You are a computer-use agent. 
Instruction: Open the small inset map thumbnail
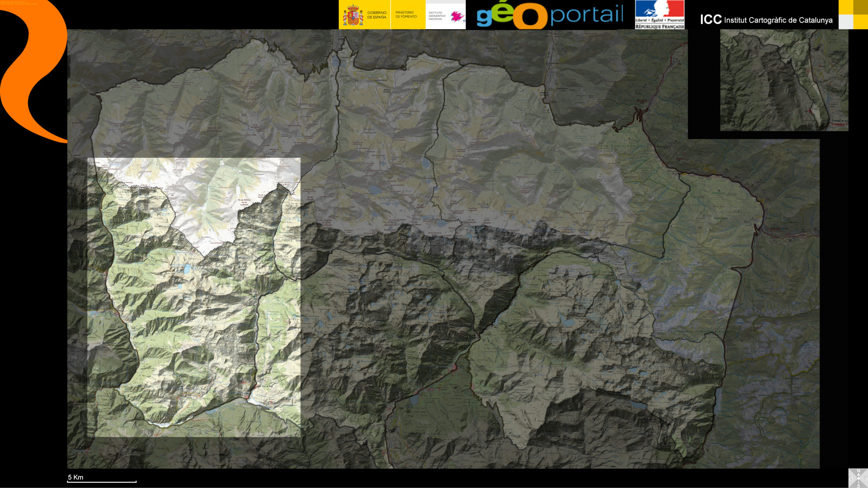[784, 80]
